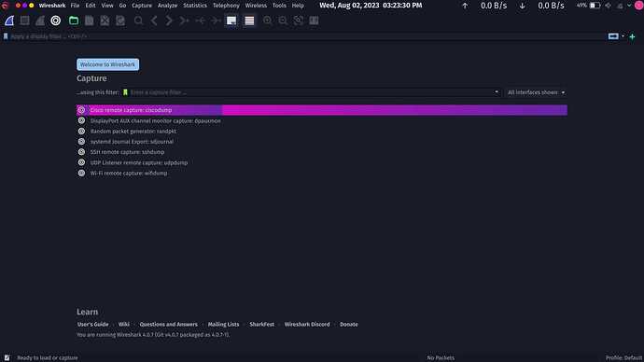Open the Statistics menu
Viewport: 644px width, 362px height.
(x=195, y=6)
